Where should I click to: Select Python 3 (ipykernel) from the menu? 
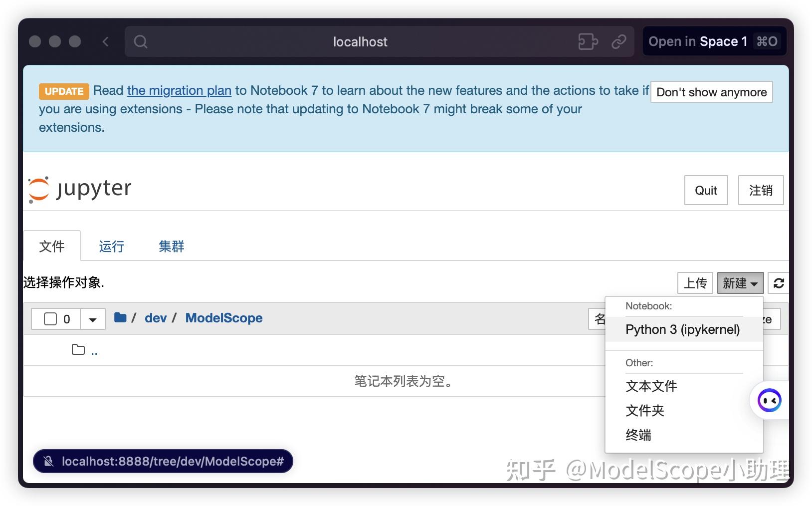(x=683, y=329)
